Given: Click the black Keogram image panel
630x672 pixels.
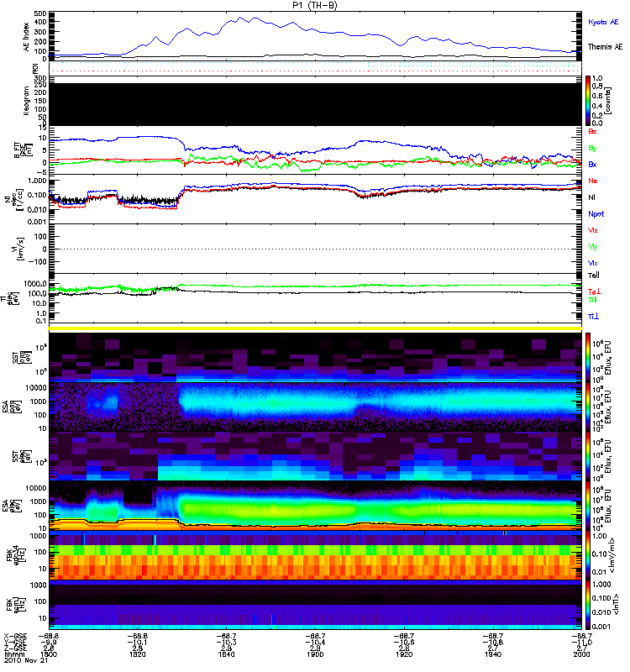Looking at the screenshot, I should pyautogui.click(x=316, y=104).
